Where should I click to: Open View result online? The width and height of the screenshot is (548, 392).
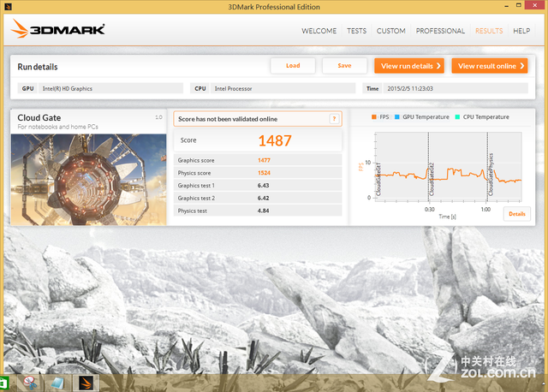click(x=490, y=66)
